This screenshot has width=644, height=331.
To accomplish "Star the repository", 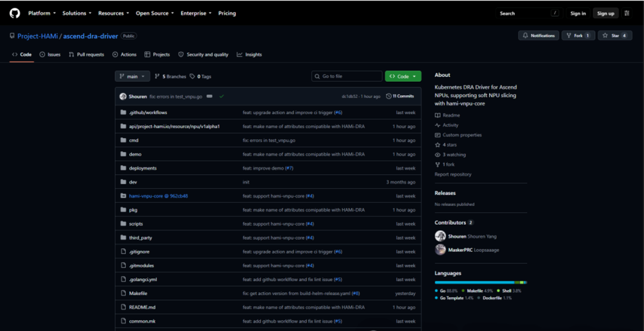I will [x=615, y=36].
